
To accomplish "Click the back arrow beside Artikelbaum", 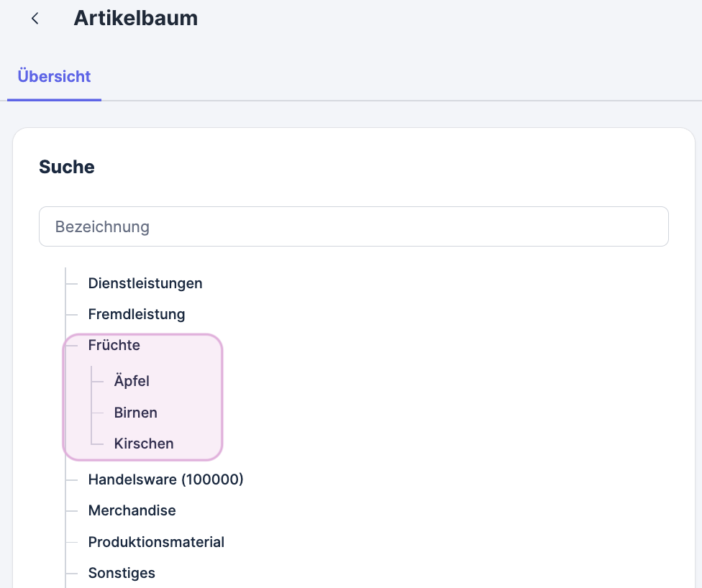I will [35, 19].
